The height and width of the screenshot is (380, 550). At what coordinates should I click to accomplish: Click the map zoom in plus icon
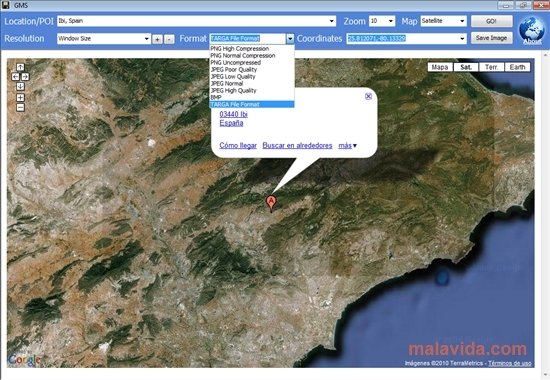(x=20, y=98)
